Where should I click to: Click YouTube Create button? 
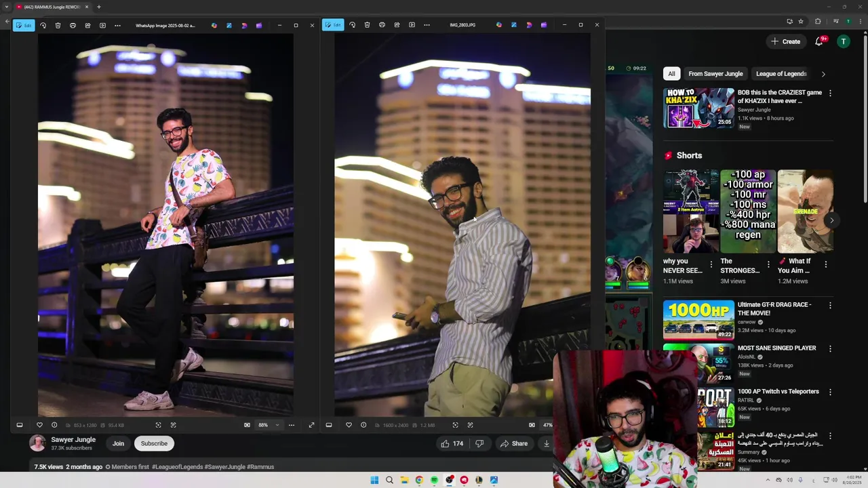(785, 41)
